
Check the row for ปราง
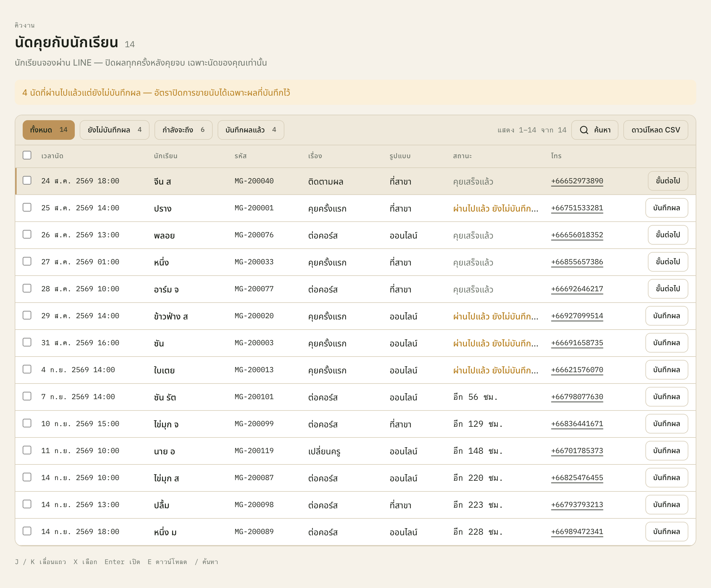pyautogui.click(x=27, y=207)
